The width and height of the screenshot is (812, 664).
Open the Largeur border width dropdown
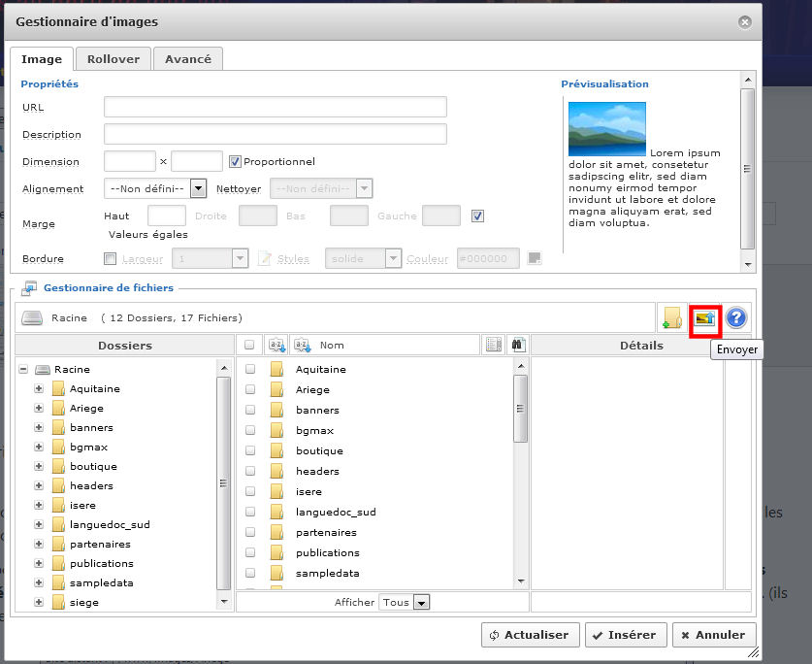tap(211, 258)
